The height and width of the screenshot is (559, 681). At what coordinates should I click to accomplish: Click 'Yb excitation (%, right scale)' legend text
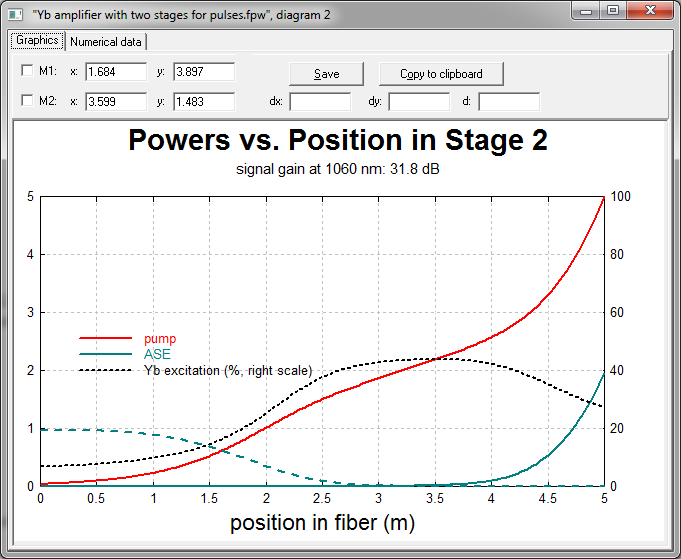pyautogui.click(x=228, y=370)
